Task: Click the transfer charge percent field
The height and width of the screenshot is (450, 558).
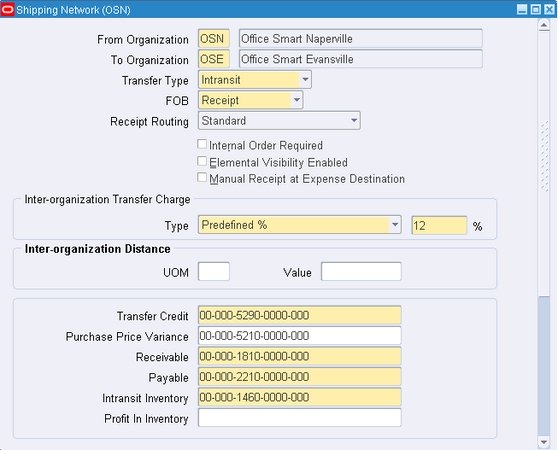Action: pyautogui.click(x=439, y=225)
